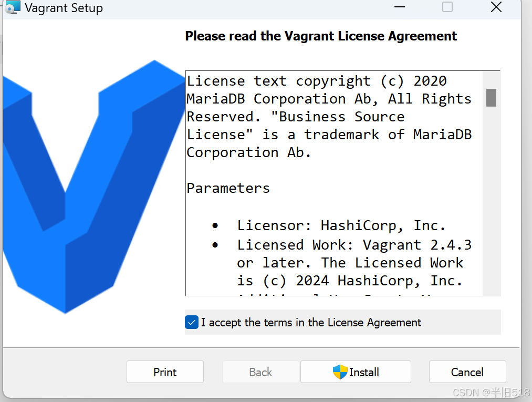Click the UAC shield icon on Install
The height and width of the screenshot is (402, 532).
340,372
